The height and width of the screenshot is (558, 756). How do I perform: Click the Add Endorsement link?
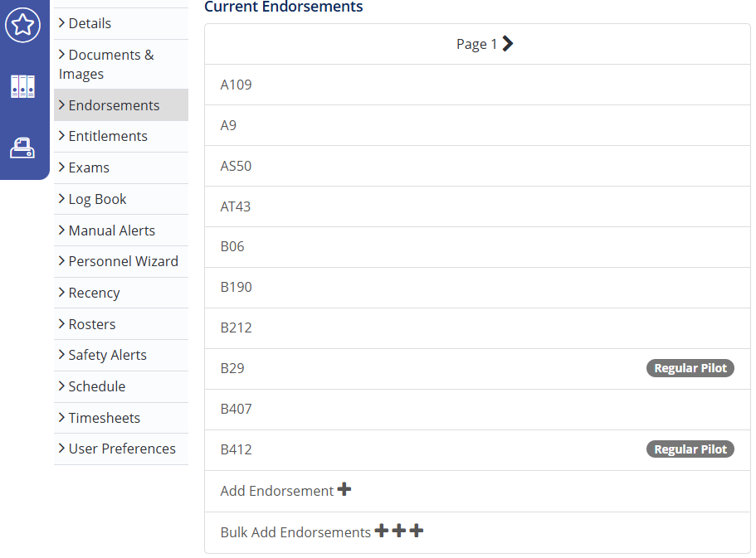[276, 491]
